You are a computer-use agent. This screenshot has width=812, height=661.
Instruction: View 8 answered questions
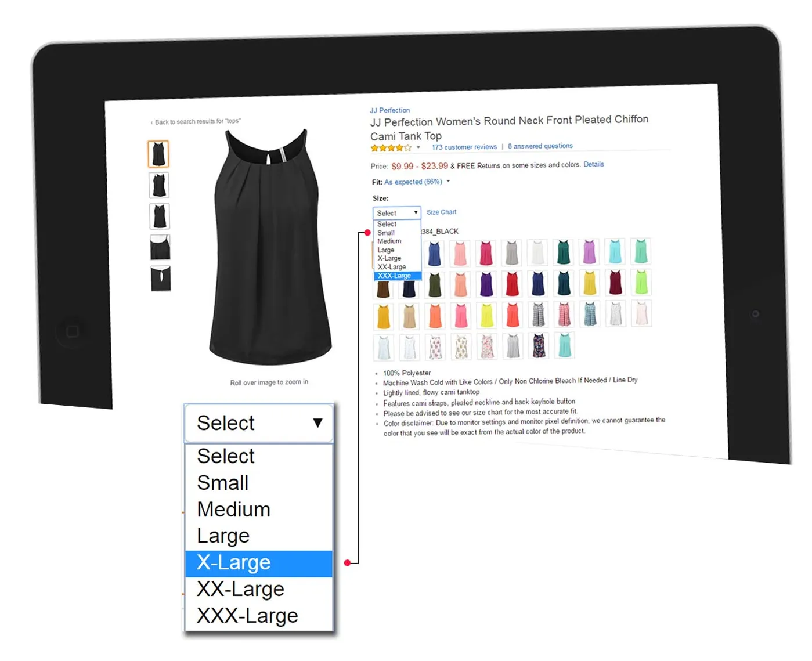(540, 146)
